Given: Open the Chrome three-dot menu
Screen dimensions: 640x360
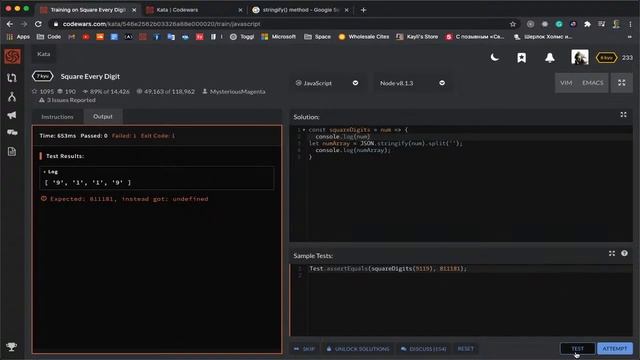Looking at the screenshot, I should click(x=631, y=24).
